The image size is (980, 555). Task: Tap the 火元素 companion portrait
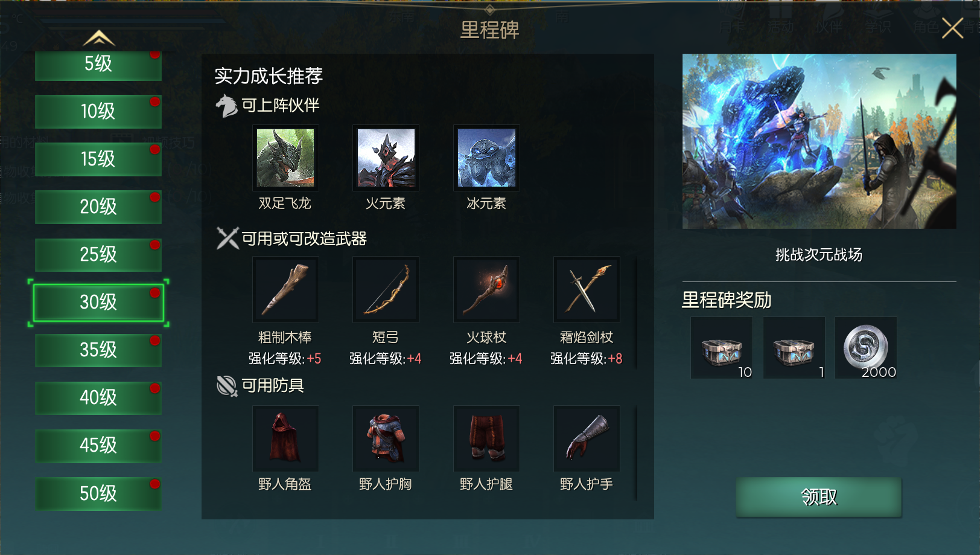coord(386,158)
